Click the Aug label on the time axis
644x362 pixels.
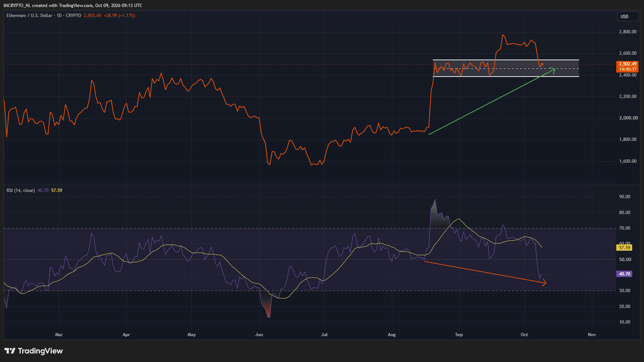pos(392,335)
